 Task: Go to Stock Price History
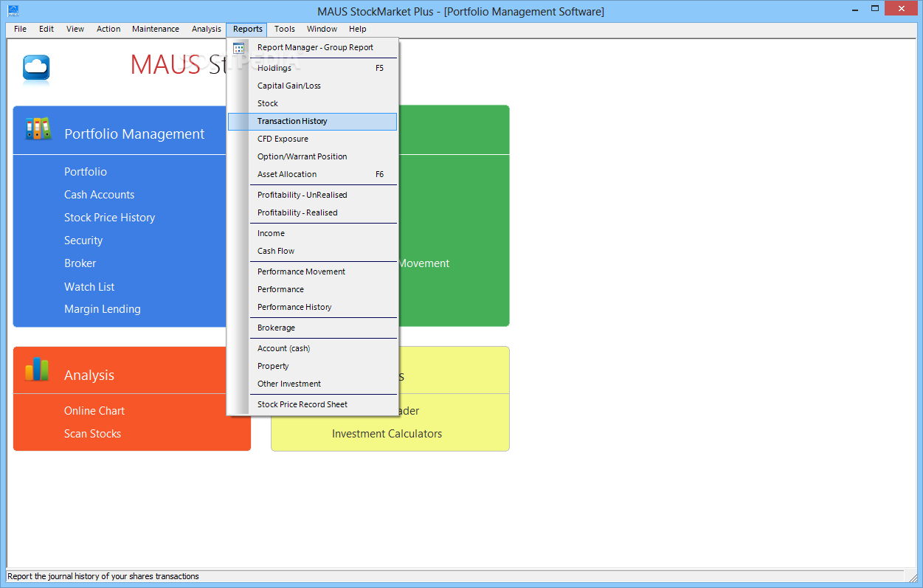(110, 218)
